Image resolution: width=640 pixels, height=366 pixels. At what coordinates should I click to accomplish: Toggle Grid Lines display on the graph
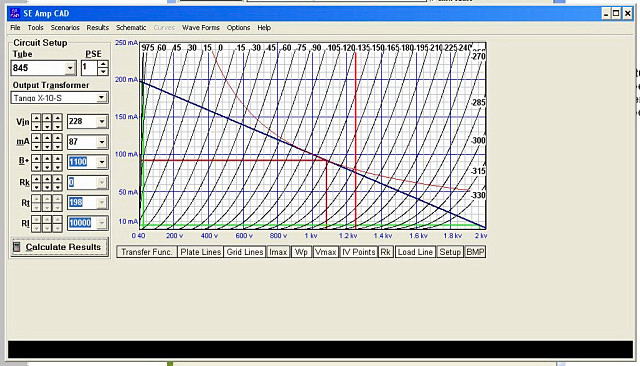point(244,252)
